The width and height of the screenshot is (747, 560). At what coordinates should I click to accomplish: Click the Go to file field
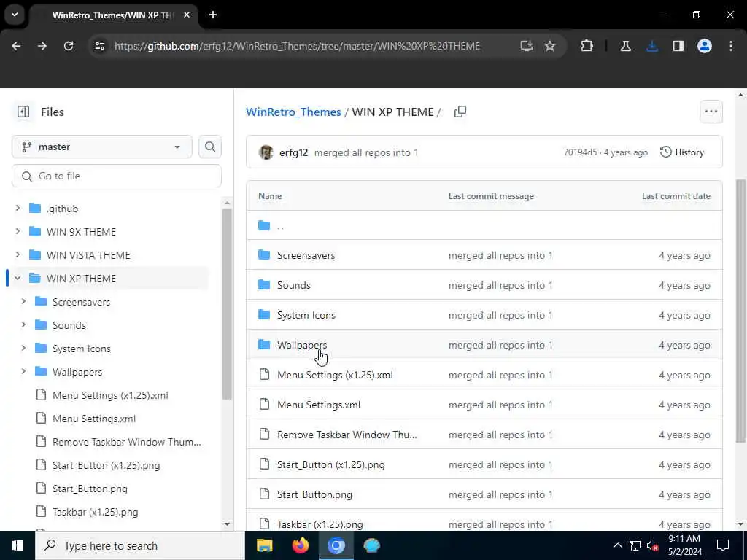pos(117,176)
